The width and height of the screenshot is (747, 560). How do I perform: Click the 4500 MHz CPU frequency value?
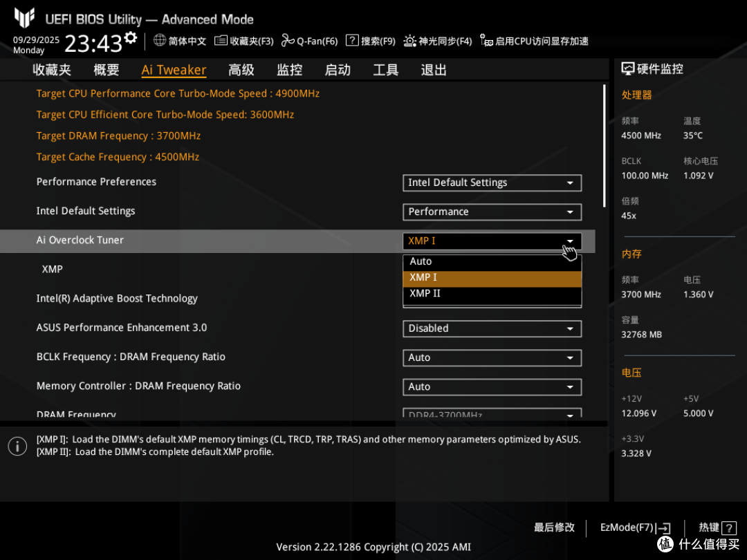click(x=641, y=136)
